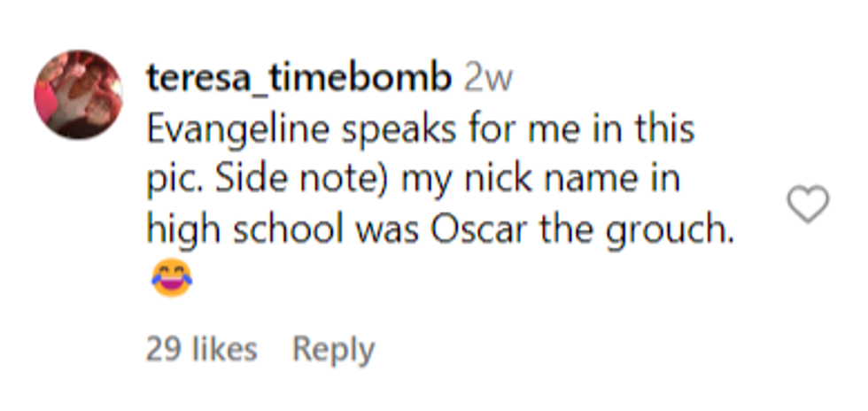
Task: Click the 2w timestamp of the comment
Action: pyautogui.click(x=488, y=78)
